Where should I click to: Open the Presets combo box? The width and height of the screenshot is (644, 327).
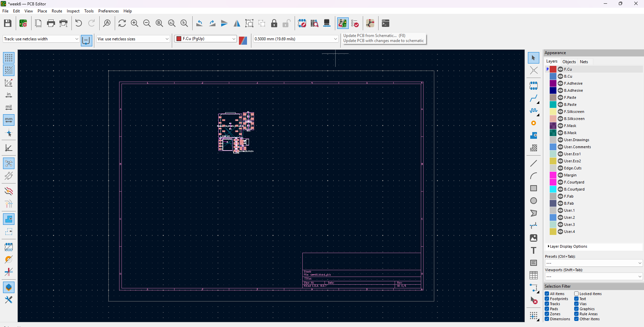(x=593, y=263)
